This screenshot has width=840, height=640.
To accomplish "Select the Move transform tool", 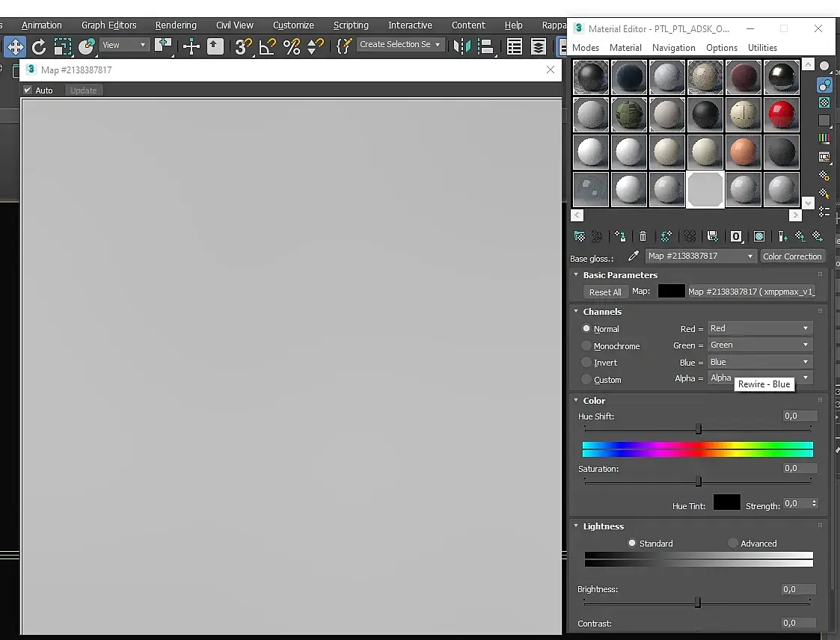I will [x=15, y=46].
